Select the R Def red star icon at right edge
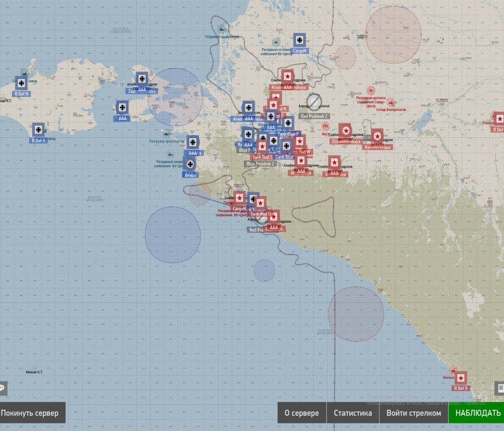504x431 pixels. (499, 119)
